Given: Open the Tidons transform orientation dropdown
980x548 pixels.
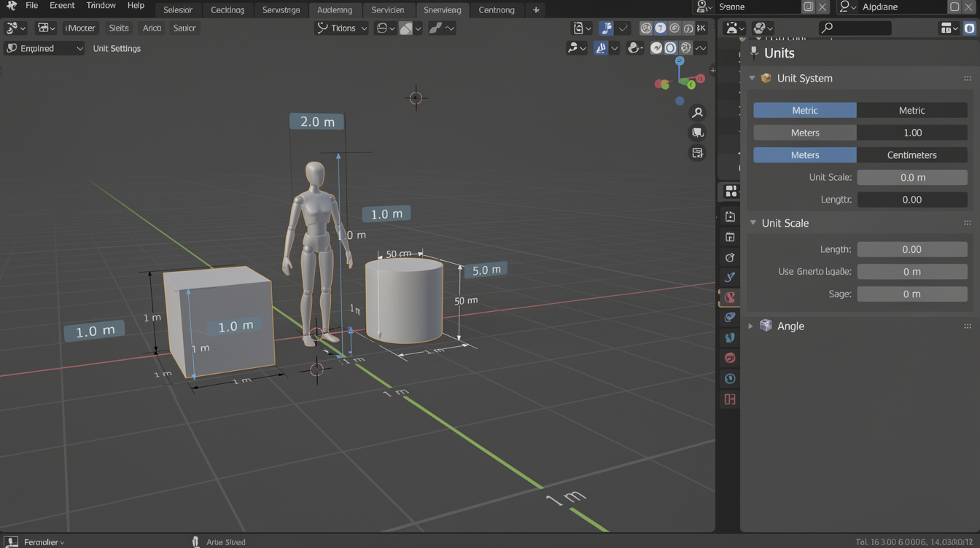Looking at the screenshot, I should [341, 28].
